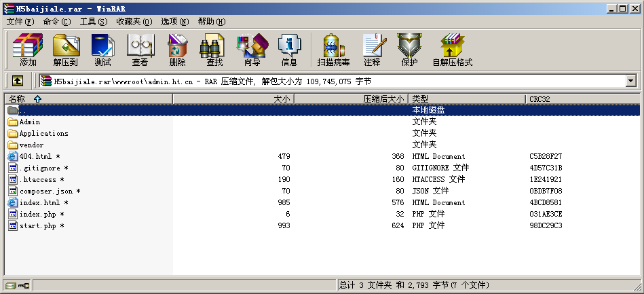Click the Extract To (解压到) icon

point(66,50)
